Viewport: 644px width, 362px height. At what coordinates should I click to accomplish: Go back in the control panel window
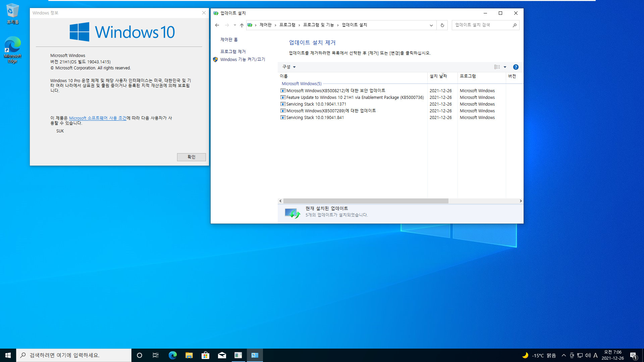(x=217, y=25)
